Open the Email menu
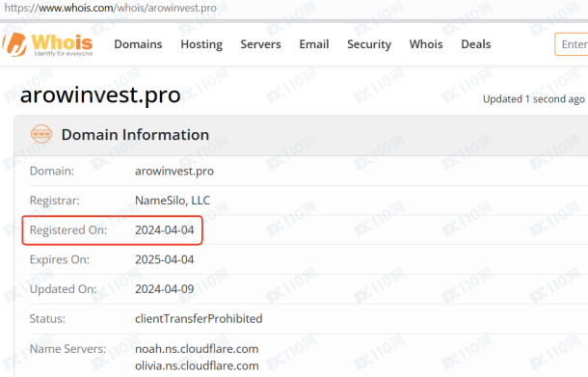This screenshot has width=588, height=377. (314, 44)
